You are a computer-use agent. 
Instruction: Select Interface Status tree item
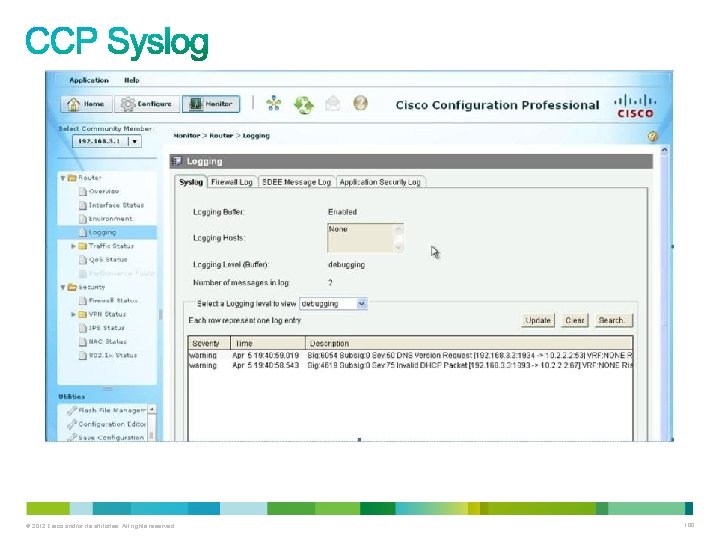coord(116,205)
